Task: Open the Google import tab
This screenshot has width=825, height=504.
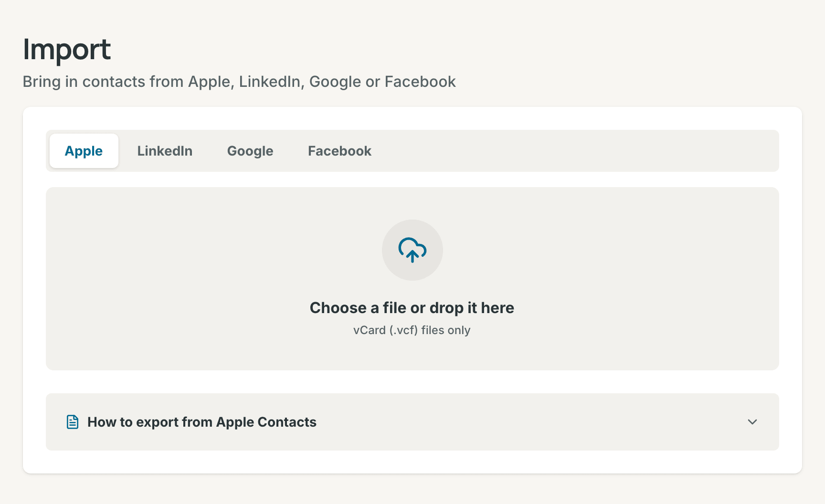Action: [x=250, y=151]
